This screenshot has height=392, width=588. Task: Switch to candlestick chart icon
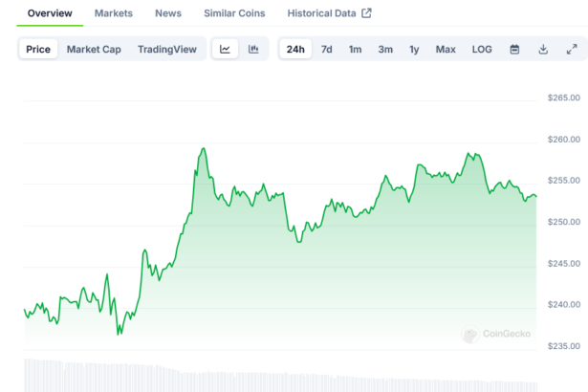pyautogui.click(x=253, y=50)
